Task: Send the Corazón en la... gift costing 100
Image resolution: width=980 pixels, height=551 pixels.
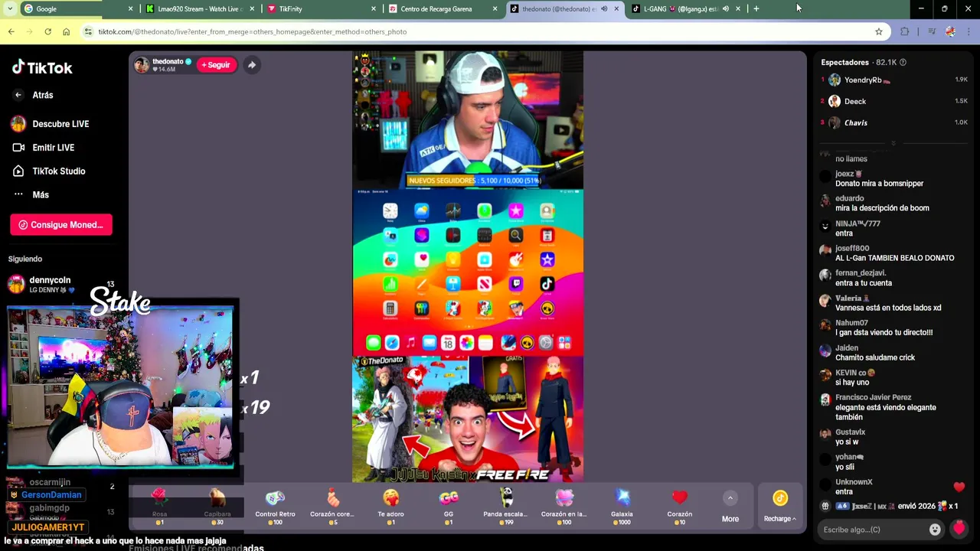Action: tap(564, 507)
